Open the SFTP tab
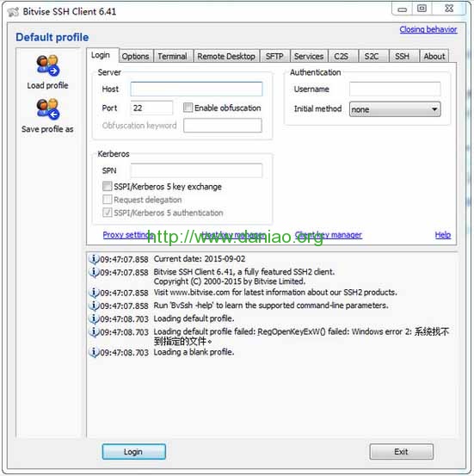 pos(274,57)
